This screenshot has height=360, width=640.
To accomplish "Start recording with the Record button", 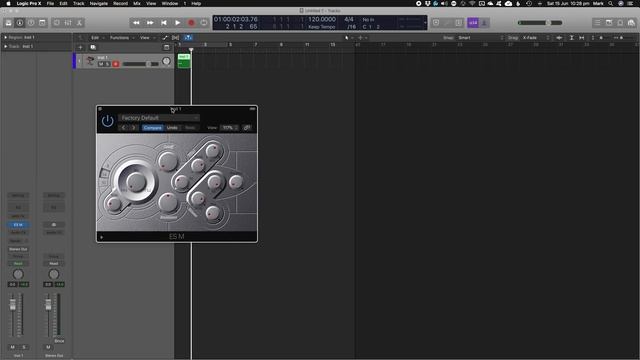I will coord(191,23).
